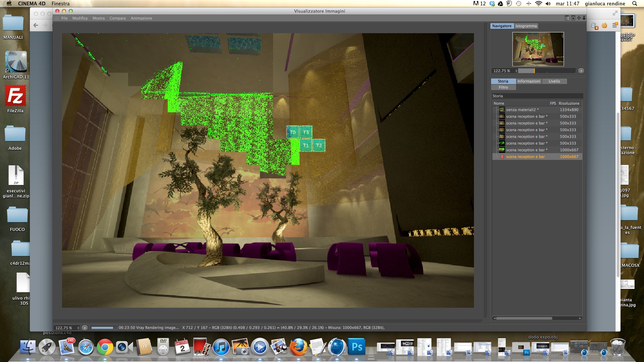Open zoom percentage stepper in Navigator panel
This screenshot has width=644, height=362.
pyautogui.click(x=516, y=71)
